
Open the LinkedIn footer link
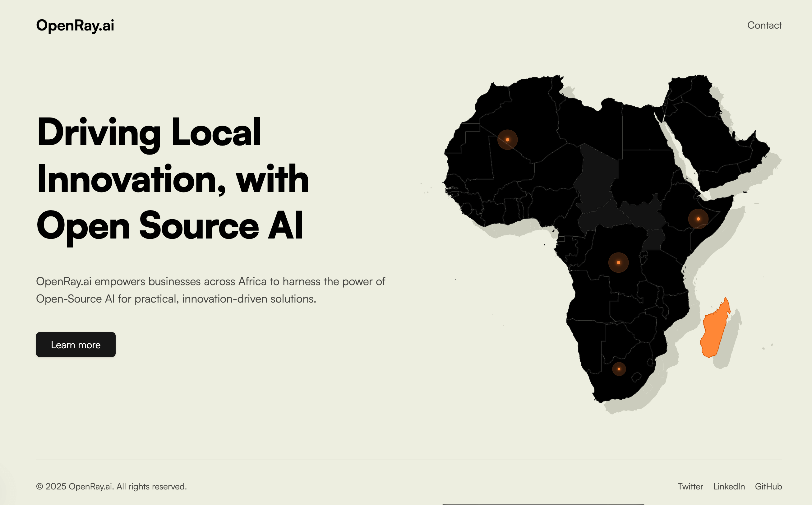[729, 486]
